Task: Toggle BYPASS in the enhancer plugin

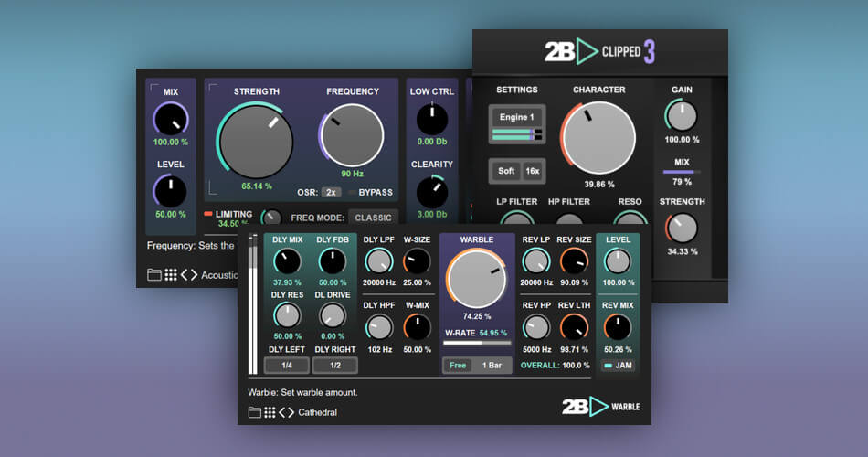Action: pyautogui.click(x=370, y=192)
